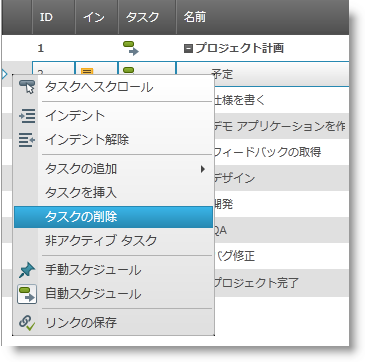The height and width of the screenshot is (362, 365).
Task: Click the chain link save icon
Action: pos(27,323)
